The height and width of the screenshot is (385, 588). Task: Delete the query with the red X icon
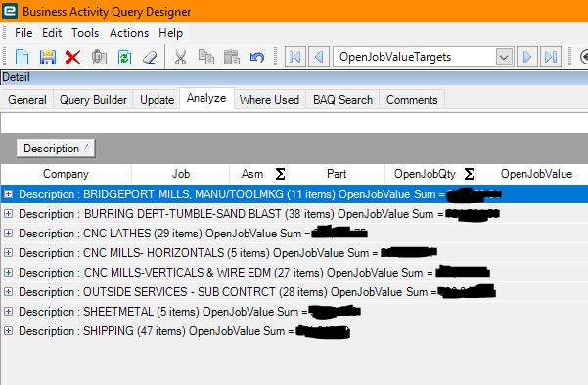coord(72,58)
